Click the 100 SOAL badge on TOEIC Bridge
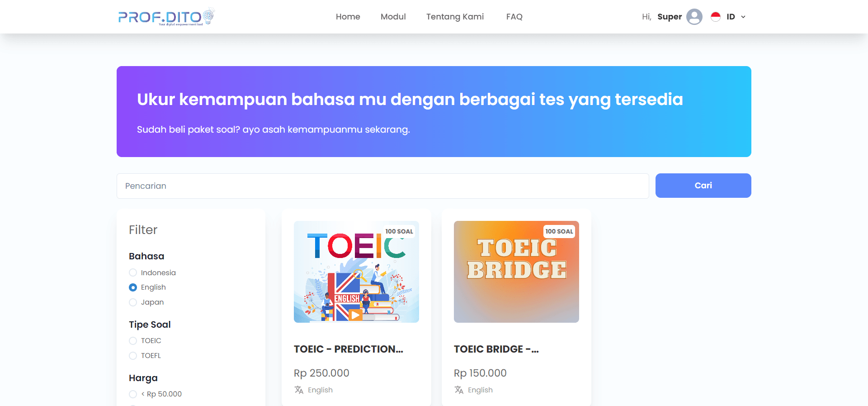Screen dimensions: 868x406 [559, 231]
